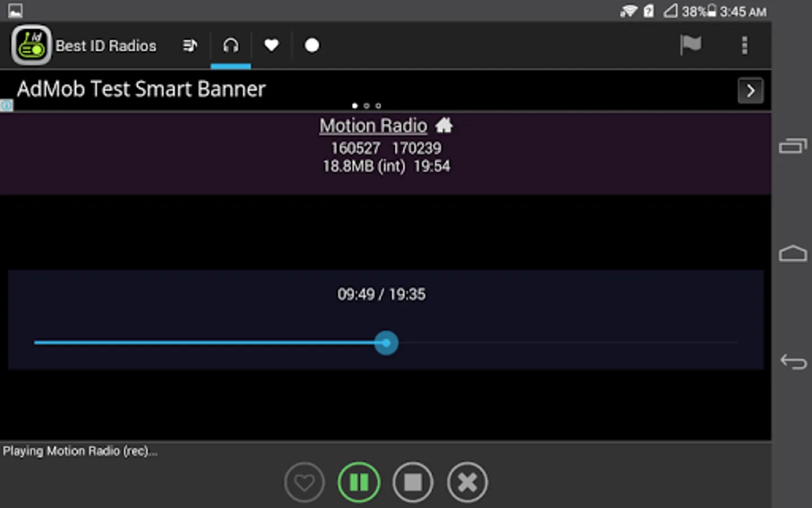
Task: Tap the flag icon in the toolbar
Action: click(690, 45)
